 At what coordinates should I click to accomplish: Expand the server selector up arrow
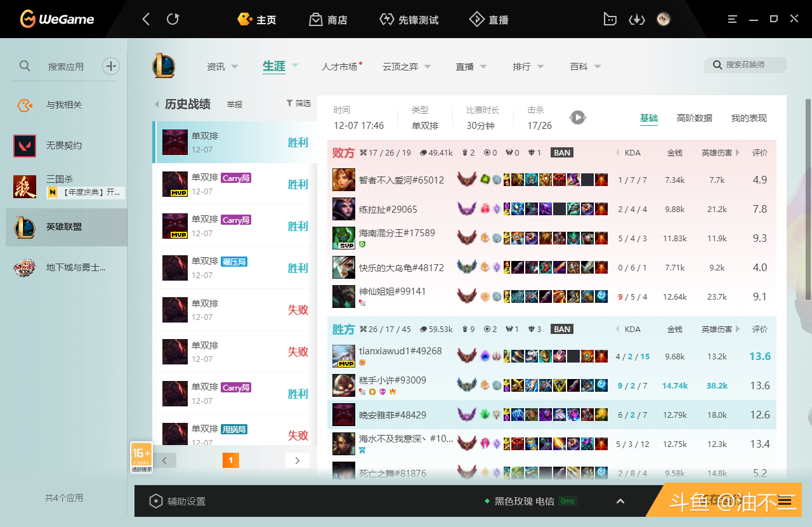[620, 501]
